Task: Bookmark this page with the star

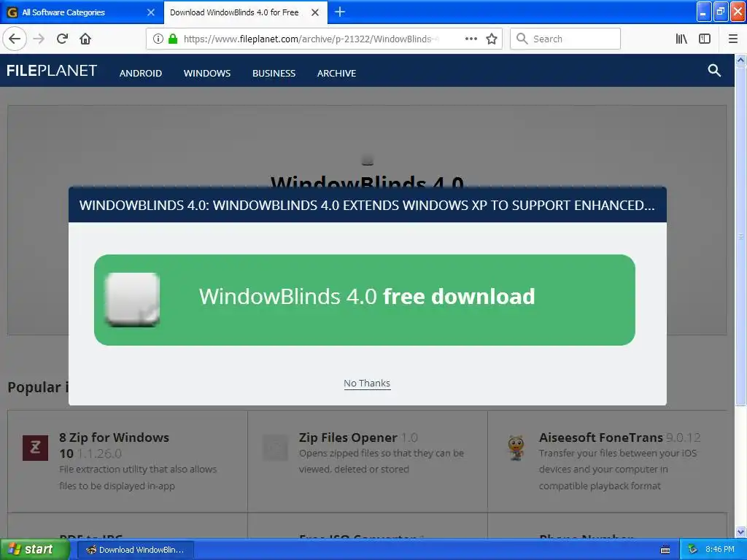Action: pos(492,39)
